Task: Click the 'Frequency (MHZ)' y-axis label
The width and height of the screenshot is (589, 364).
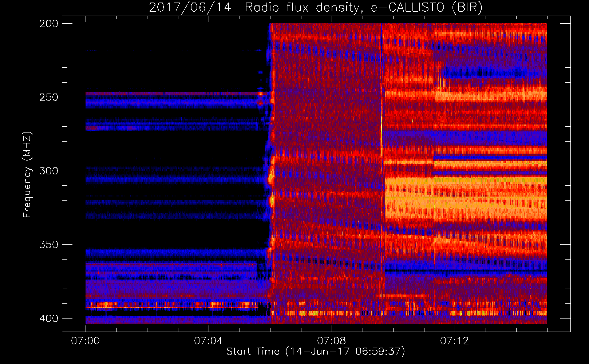Action: (x=27, y=175)
